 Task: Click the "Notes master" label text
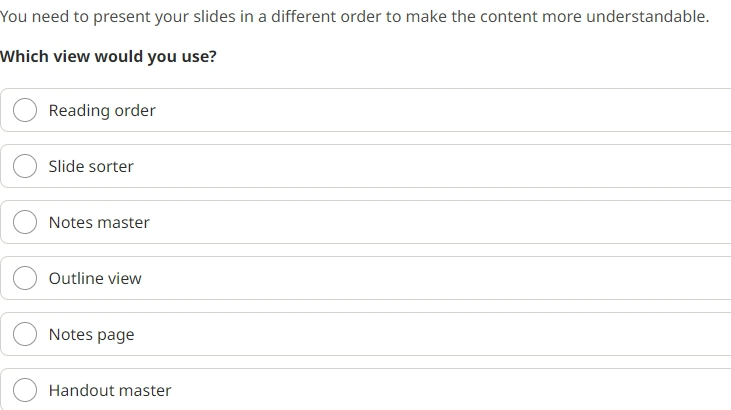click(99, 222)
